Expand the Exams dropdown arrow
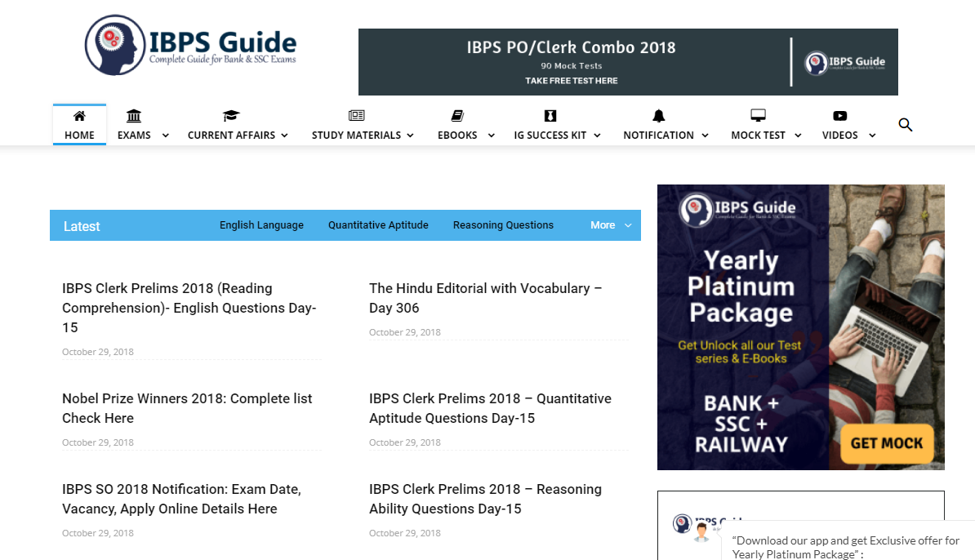This screenshot has width=975, height=560. click(x=166, y=136)
